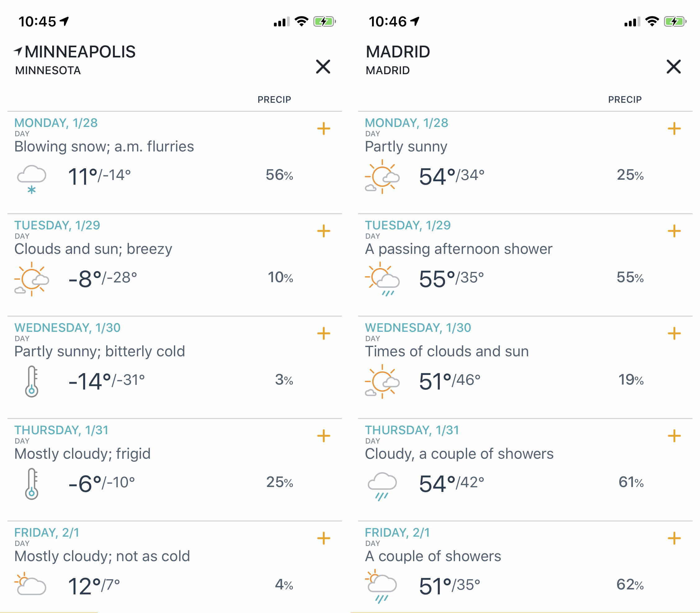Tap the rain cloud icon for Madrid Thursday

pos(382,486)
